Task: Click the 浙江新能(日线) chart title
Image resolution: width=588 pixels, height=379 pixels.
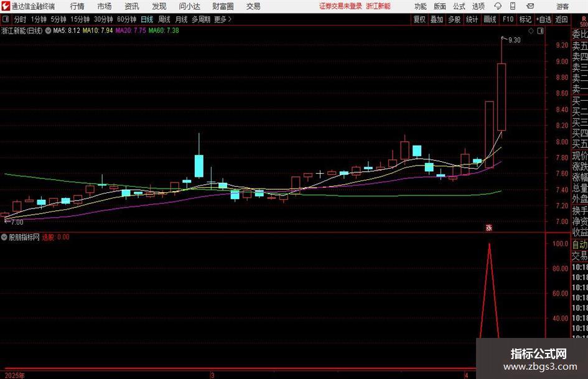Action: click(22, 30)
